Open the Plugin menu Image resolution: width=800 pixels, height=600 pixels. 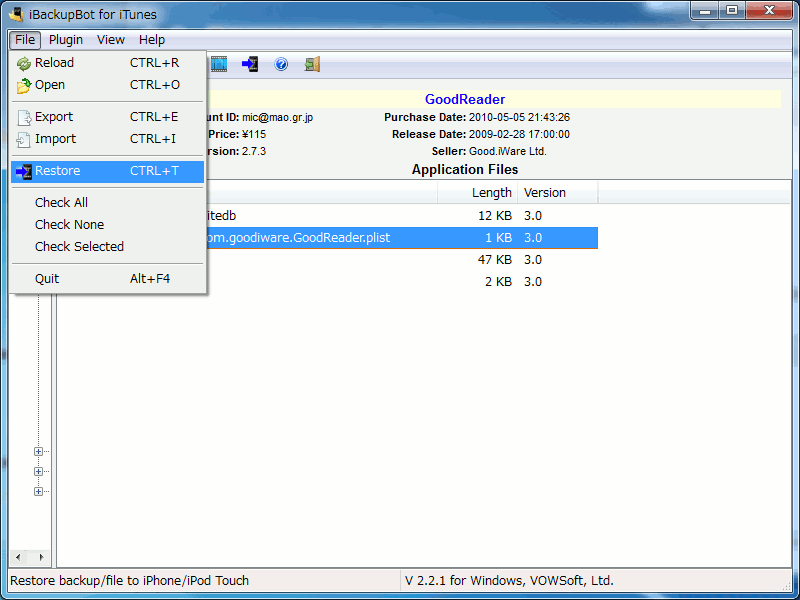(66, 40)
